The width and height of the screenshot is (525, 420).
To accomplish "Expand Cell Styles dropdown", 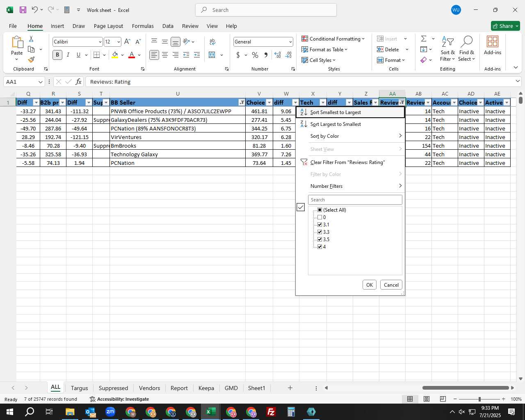I will coord(334,60).
